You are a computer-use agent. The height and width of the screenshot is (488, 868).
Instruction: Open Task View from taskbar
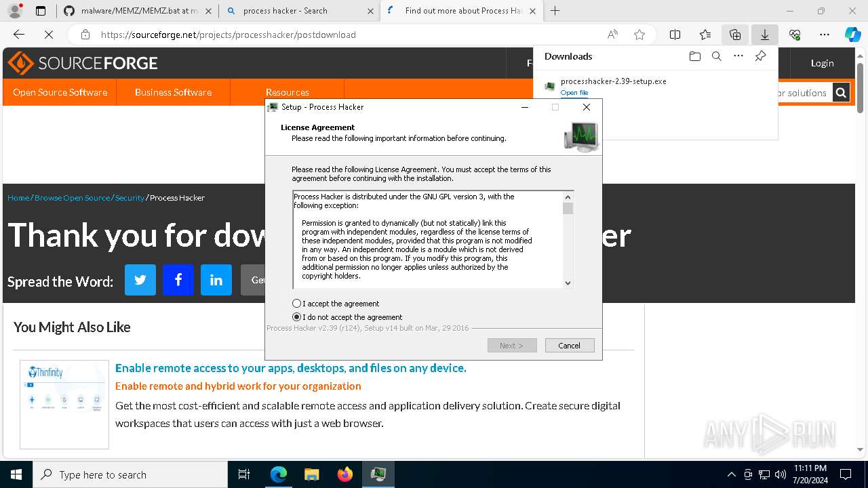point(244,474)
